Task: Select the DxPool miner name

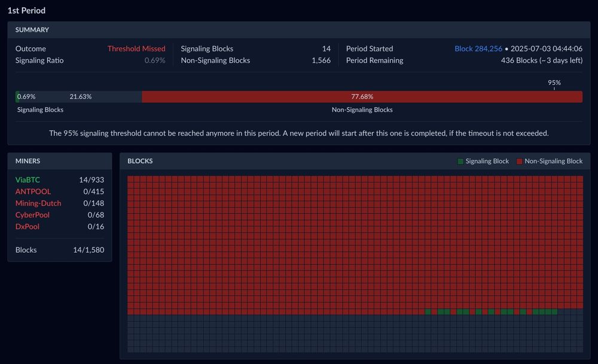Action: click(x=28, y=227)
